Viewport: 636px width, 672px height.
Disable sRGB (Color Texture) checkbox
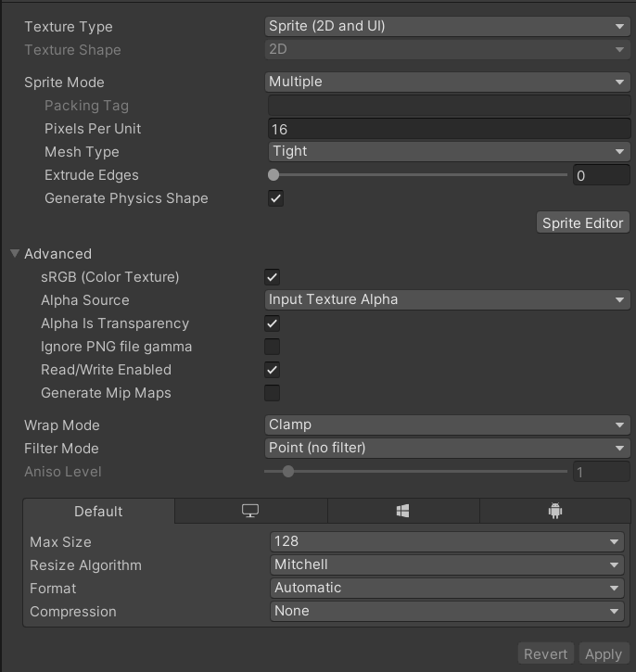tap(272, 277)
